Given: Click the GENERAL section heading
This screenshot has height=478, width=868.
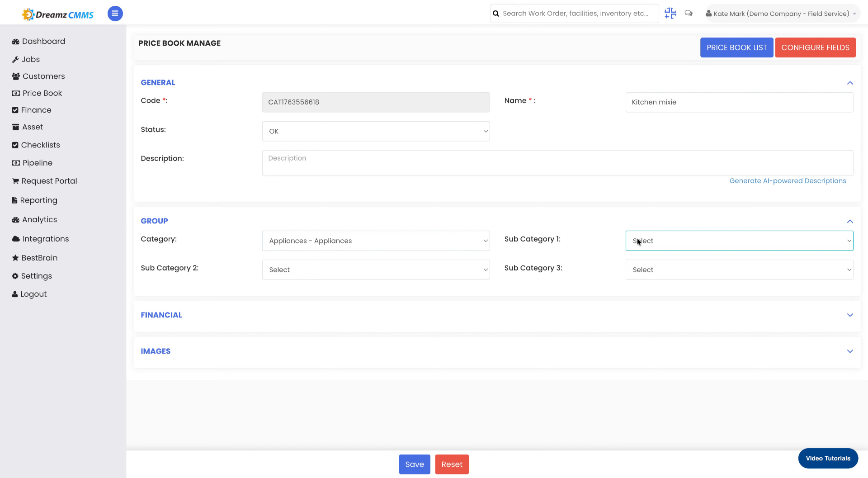Looking at the screenshot, I should [x=158, y=83].
